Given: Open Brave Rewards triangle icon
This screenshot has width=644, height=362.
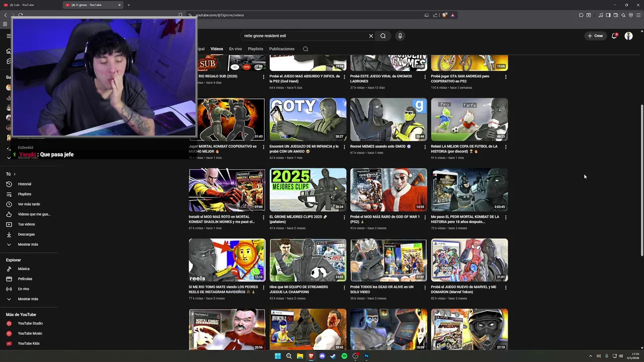Looking at the screenshot, I should coord(452,15).
